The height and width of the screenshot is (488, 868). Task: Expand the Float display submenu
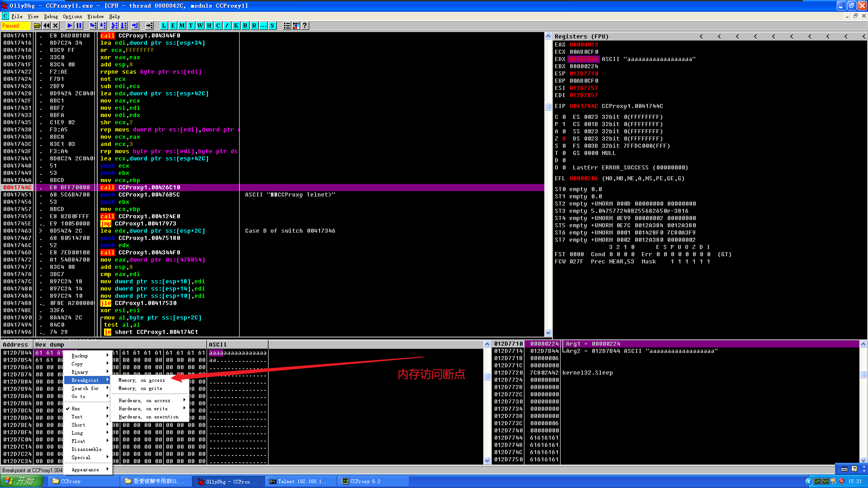87,441
